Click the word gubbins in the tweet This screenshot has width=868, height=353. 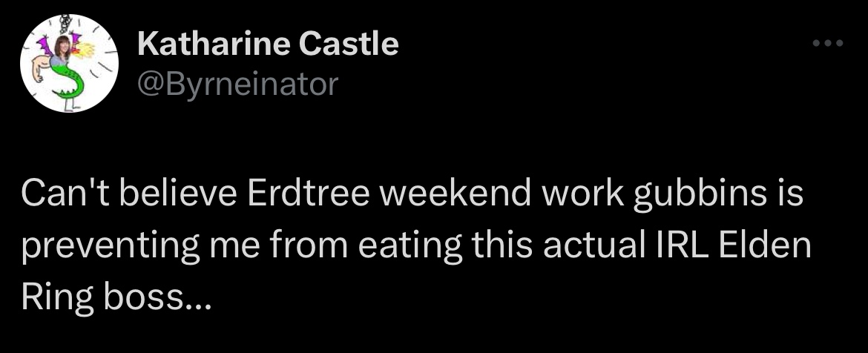coord(700,196)
